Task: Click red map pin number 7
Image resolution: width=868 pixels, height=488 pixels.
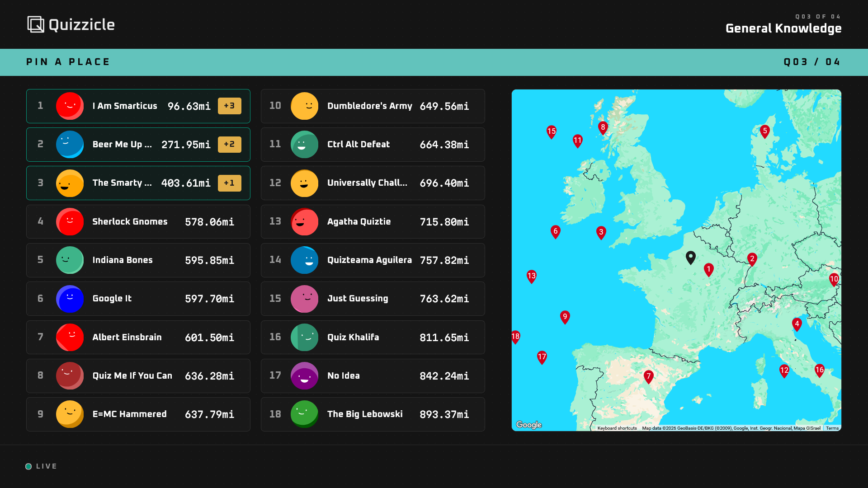Action: tap(649, 377)
